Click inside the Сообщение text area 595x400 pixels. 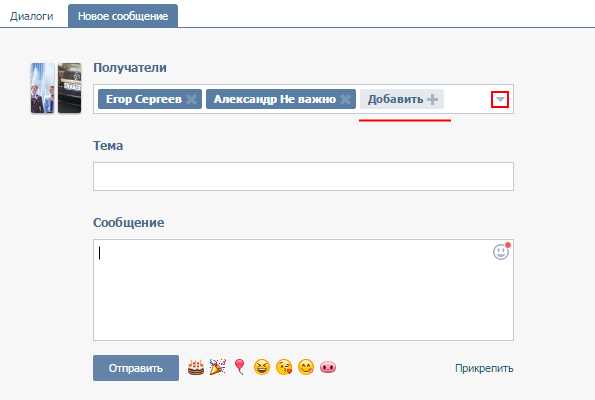[x=303, y=290]
